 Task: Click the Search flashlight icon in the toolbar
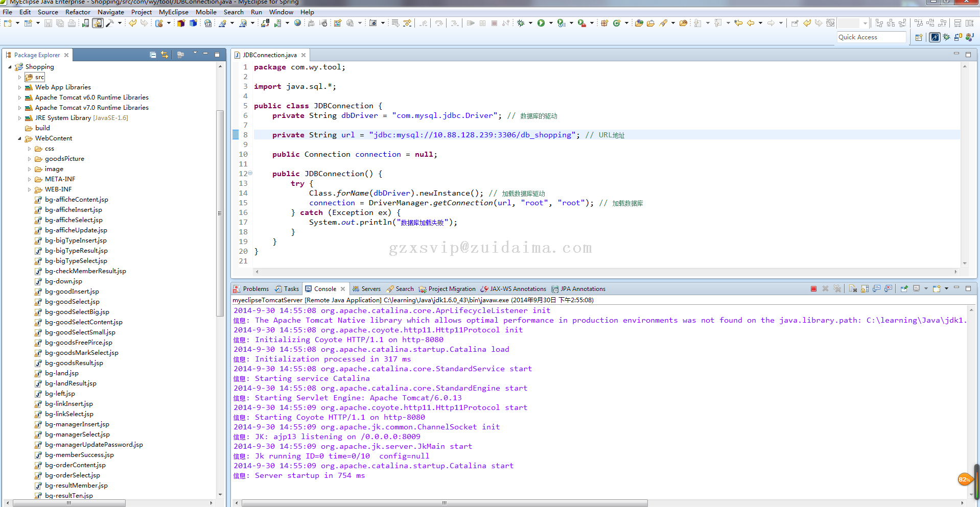point(663,23)
